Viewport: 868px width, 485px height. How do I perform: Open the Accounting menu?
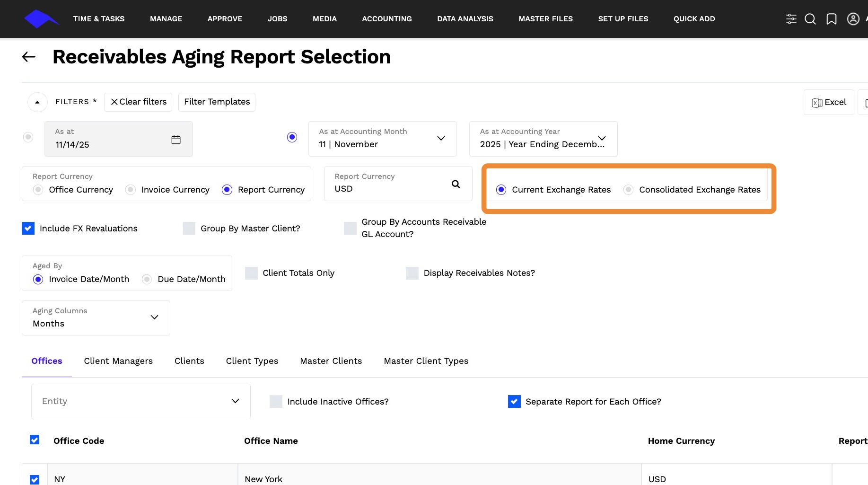pyautogui.click(x=386, y=19)
